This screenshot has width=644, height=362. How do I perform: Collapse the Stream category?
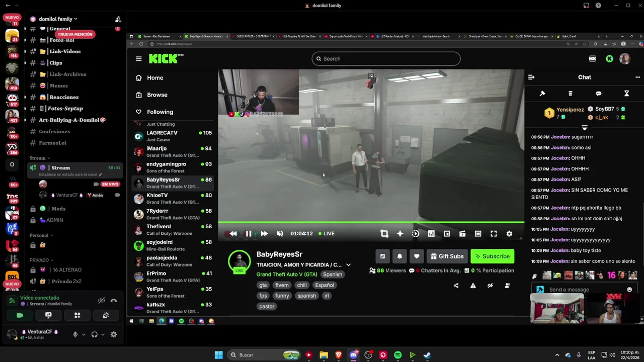[40, 158]
